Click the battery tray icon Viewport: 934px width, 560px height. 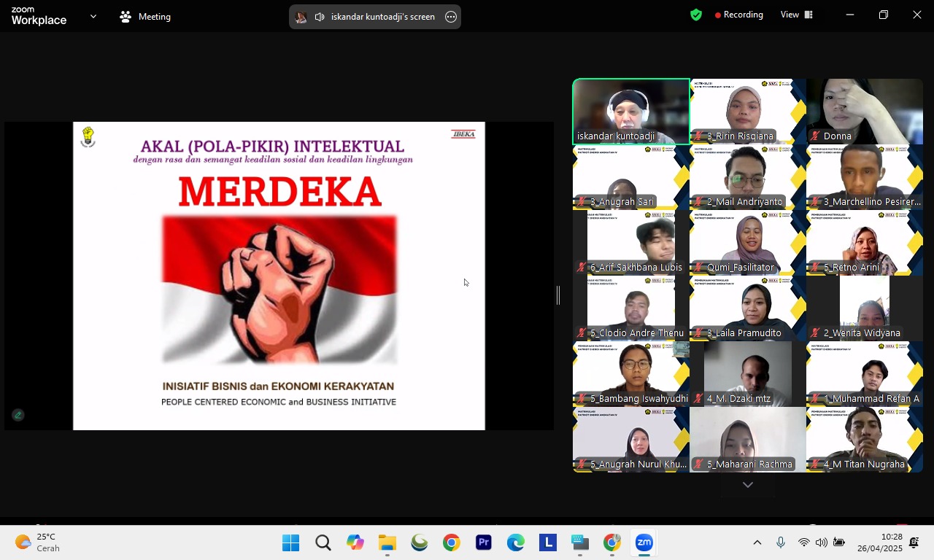[839, 542]
